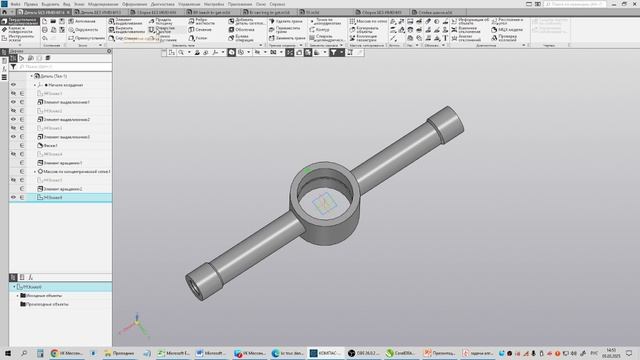640x360 pixels.
Task: Show hidden Эскиз:2 via its eye icon
Action: 13,111
